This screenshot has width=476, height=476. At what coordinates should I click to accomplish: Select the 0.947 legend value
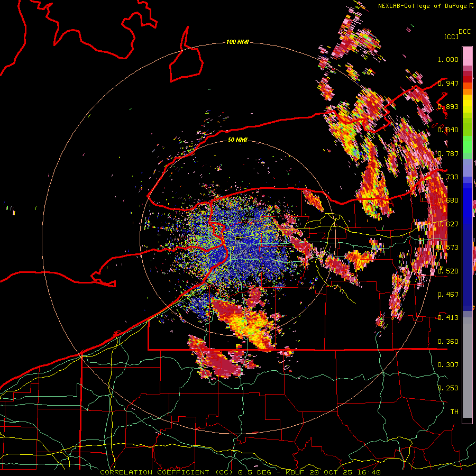coord(448,83)
